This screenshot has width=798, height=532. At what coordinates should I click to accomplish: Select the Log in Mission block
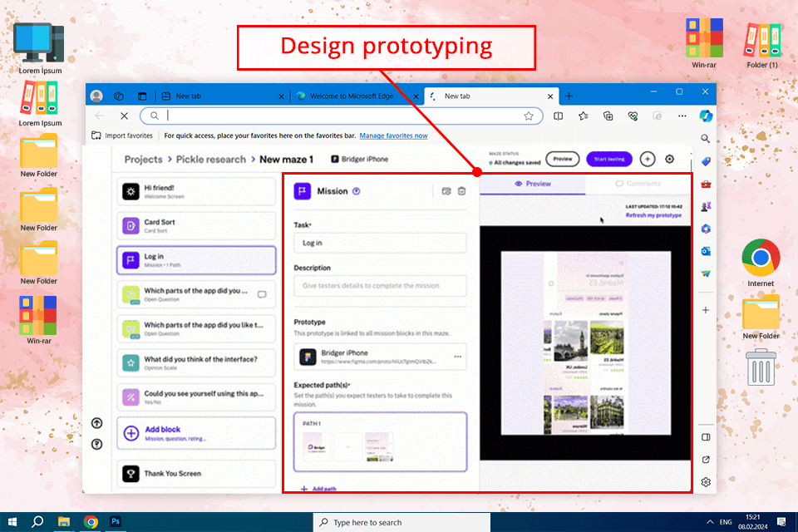pos(196,260)
